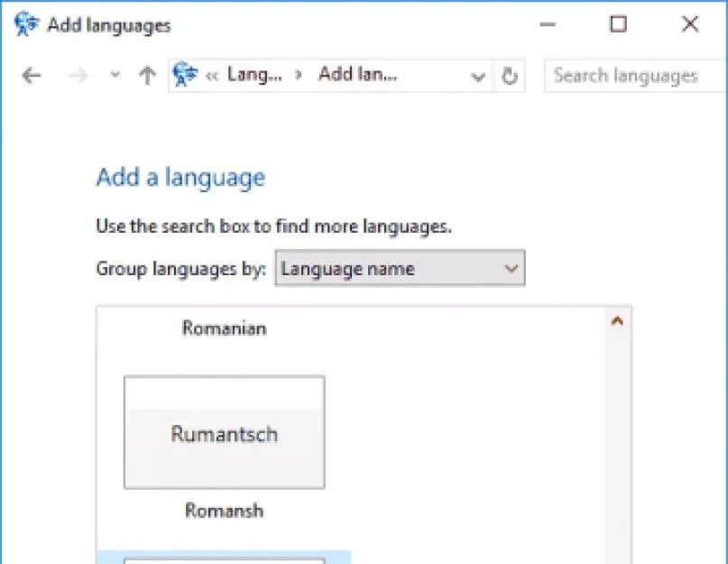Refresh the Add languages page

point(510,76)
